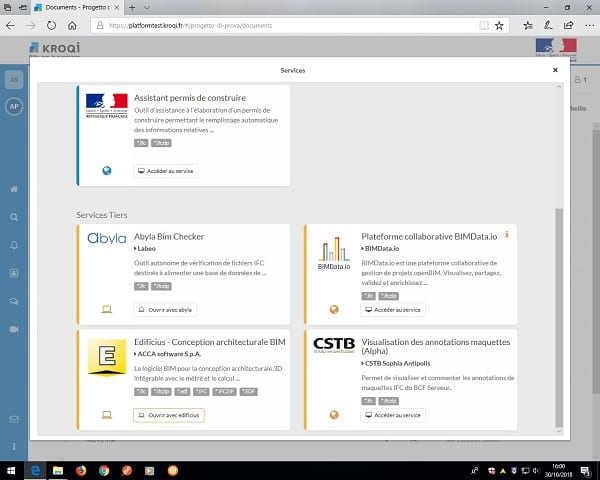Click 'Ouvrir avec edificius' button
Image resolution: width=600 pixels, height=480 pixels.
coord(169,415)
